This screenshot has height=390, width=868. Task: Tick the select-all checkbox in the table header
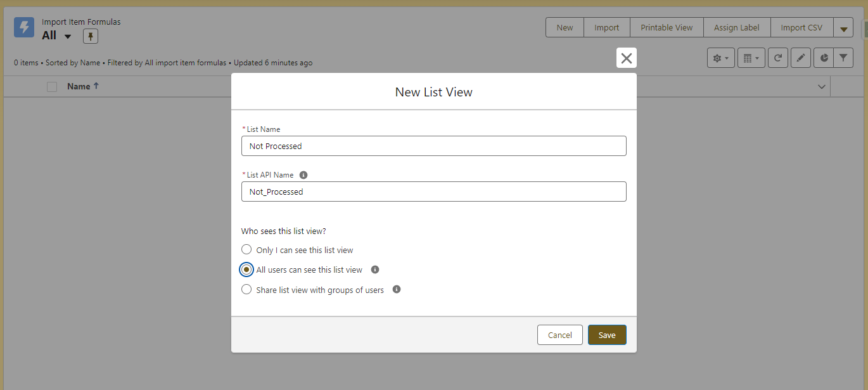coord(52,87)
